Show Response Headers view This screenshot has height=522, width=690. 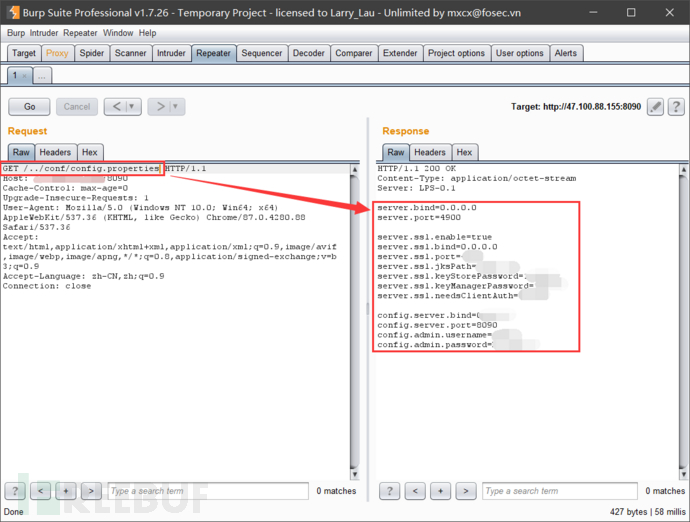coord(430,152)
